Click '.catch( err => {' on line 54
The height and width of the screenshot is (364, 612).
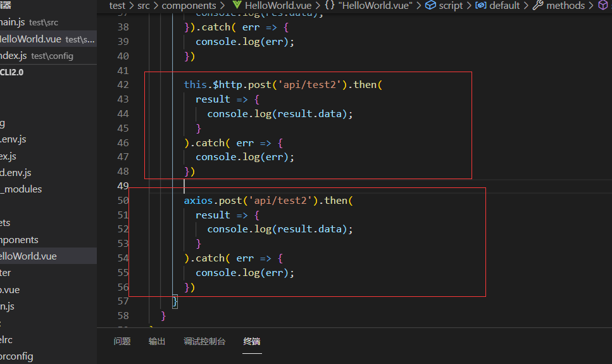click(x=237, y=258)
